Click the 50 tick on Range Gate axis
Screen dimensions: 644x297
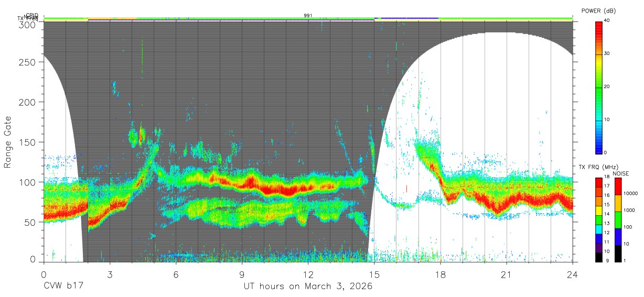click(31, 222)
